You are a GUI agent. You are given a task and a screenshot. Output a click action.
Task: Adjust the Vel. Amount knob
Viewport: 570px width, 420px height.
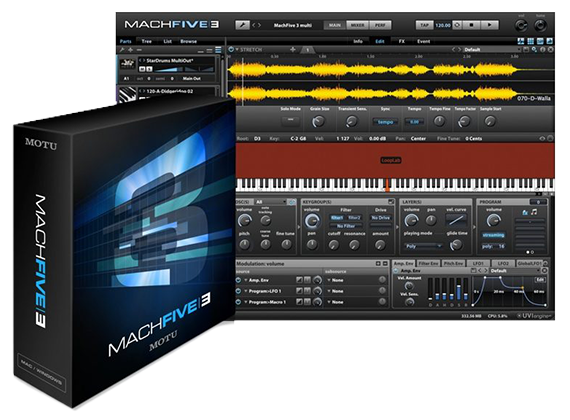click(x=410, y=286)
